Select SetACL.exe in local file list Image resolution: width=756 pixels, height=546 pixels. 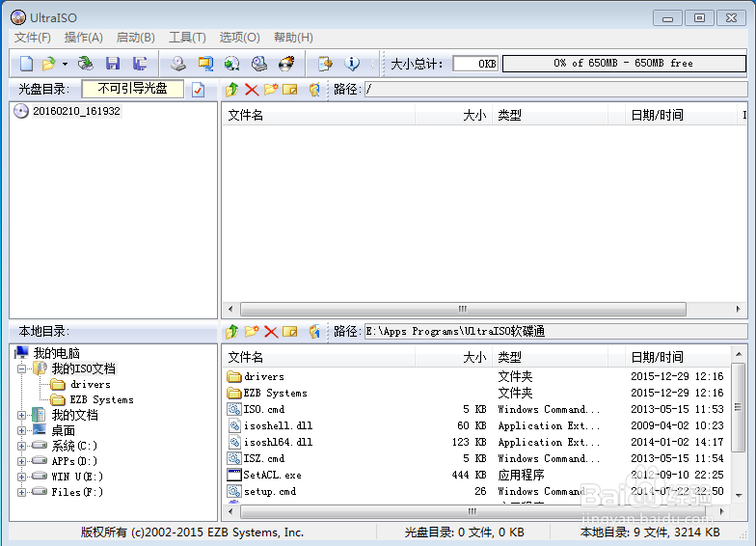(272, 475)
